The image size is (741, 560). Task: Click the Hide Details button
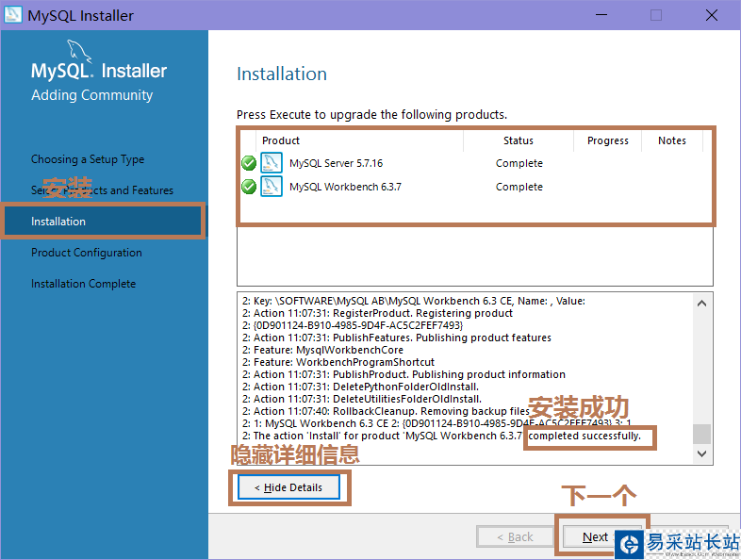288,487
